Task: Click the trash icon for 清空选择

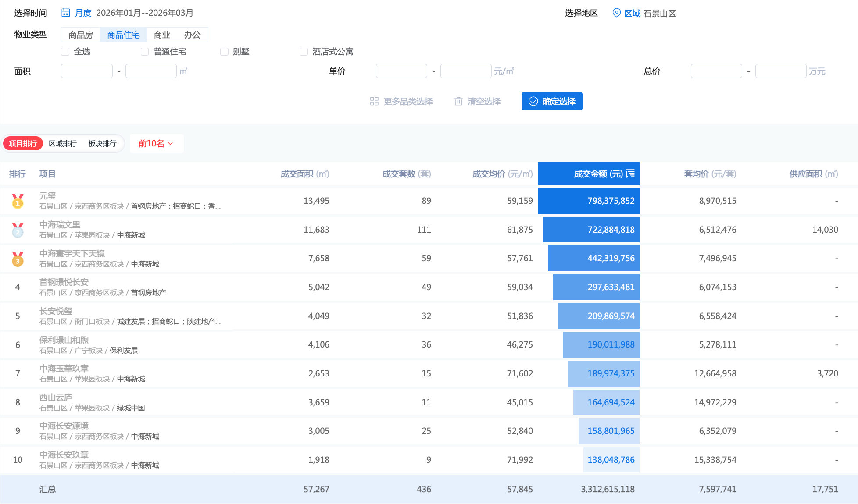Action: (458, 102)
